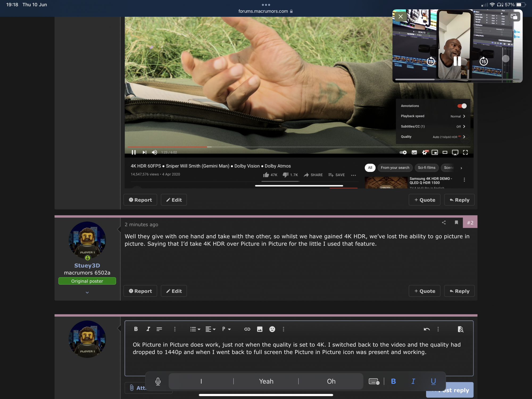This screenshot has height=399, width=532.
Task: Open the list formatting dropdown
Action: pyautogui.click(x=195, y=329)
